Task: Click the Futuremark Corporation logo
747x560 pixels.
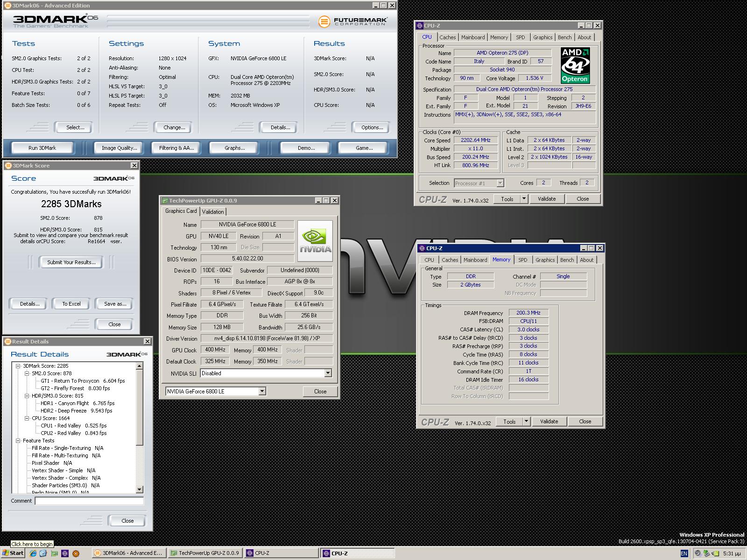Action: pyautogui.click(x=353, y=21)
